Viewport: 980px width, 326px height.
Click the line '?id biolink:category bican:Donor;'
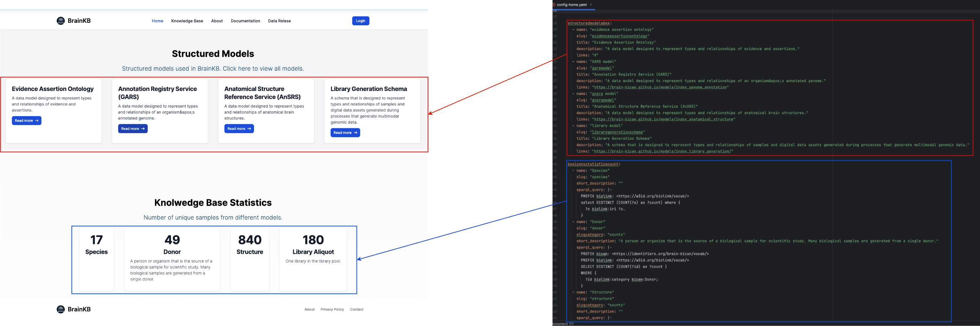tap(622, 280)
